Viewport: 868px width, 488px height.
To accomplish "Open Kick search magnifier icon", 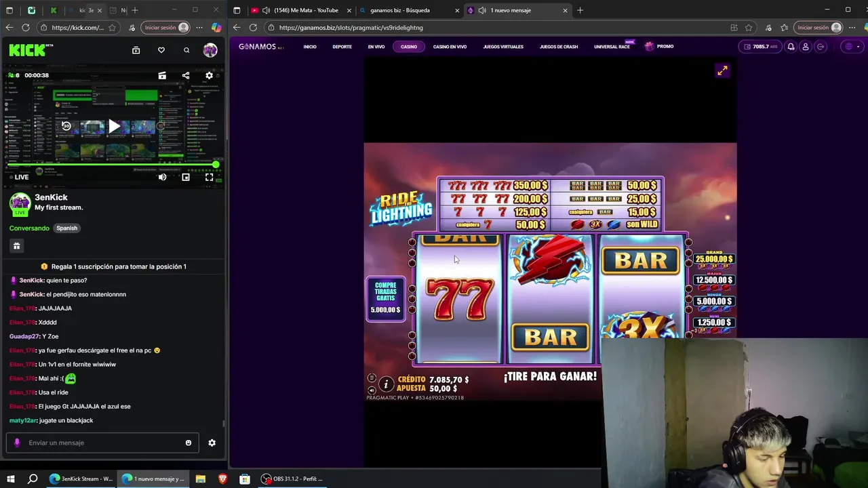I will 186,50.
